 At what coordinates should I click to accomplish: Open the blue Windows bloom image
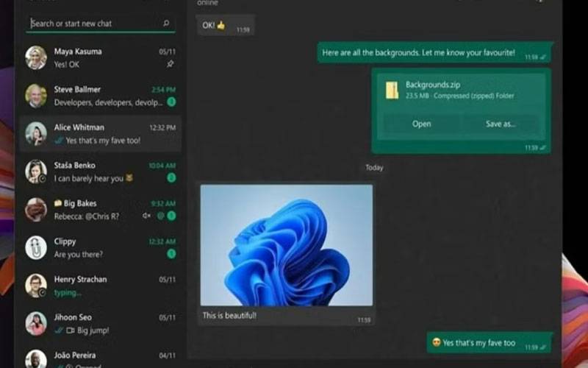coord(287,245)
